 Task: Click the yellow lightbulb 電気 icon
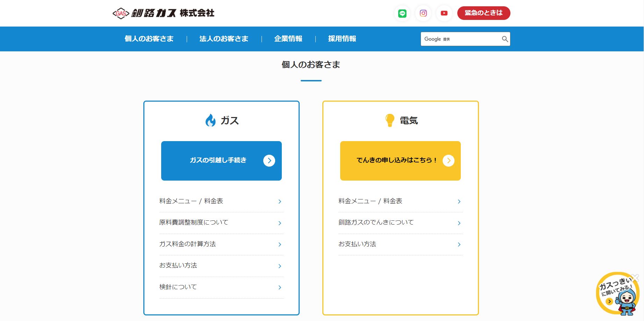tap(390, 120)
